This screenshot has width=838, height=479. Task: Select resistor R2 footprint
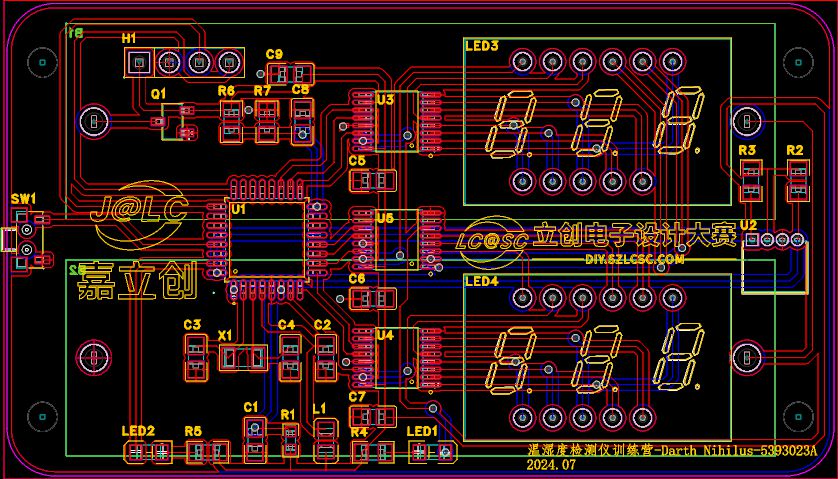(797, 181)
